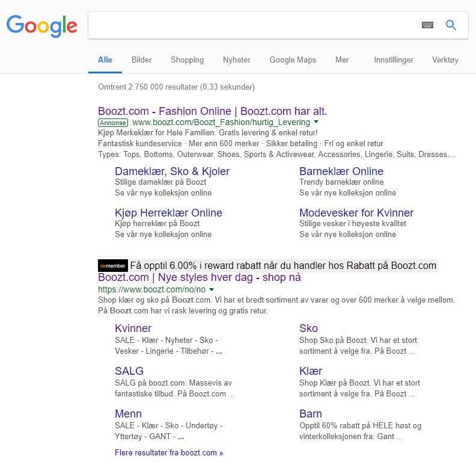Click in the Google search box
The image size is (476, 465).
(252, 25)
